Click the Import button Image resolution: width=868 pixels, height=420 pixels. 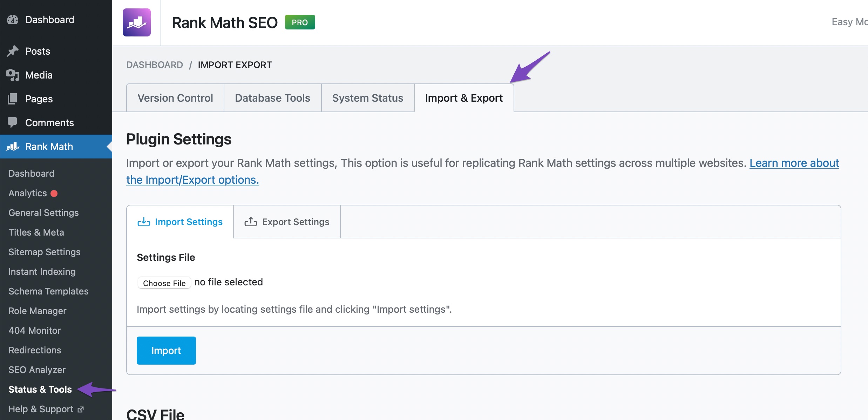tap(166, 350)
